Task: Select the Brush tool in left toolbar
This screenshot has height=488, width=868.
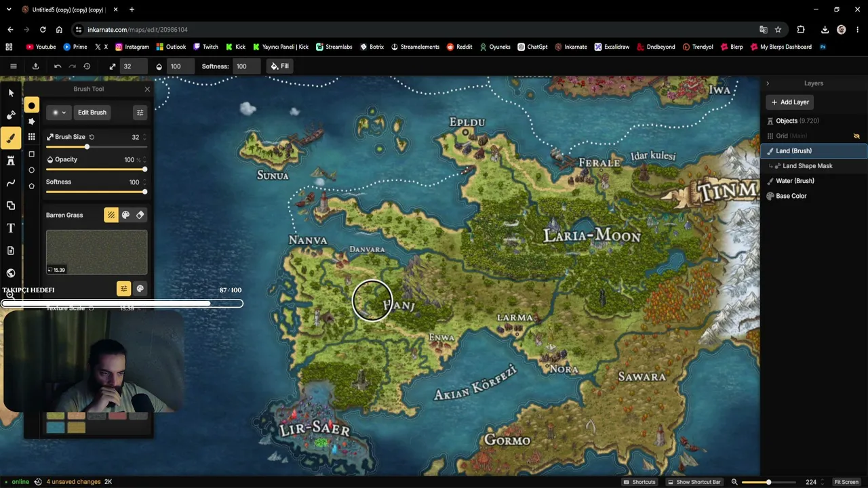Action: coord(11,138)
